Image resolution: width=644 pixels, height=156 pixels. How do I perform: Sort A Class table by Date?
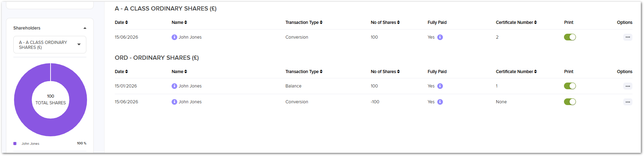121,22
